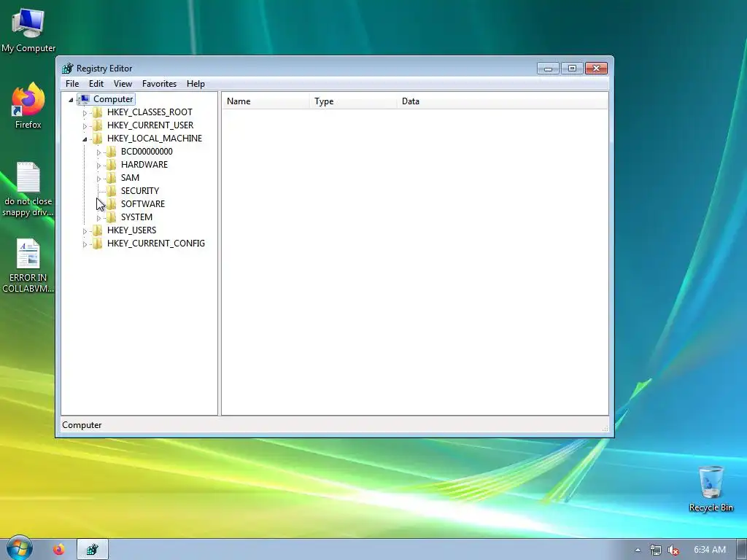This screenshot has height=560, width=747.
Task: Select the Computer label in the tree
Action: (113, 99)
